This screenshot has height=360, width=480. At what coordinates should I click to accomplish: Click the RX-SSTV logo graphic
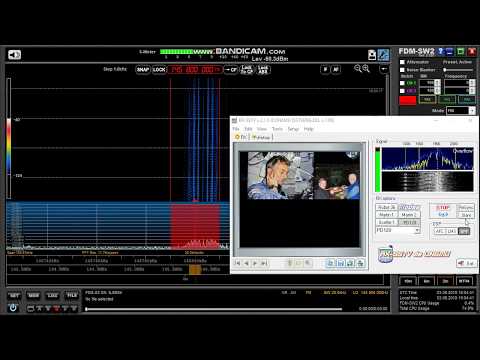tap(415, 254)
